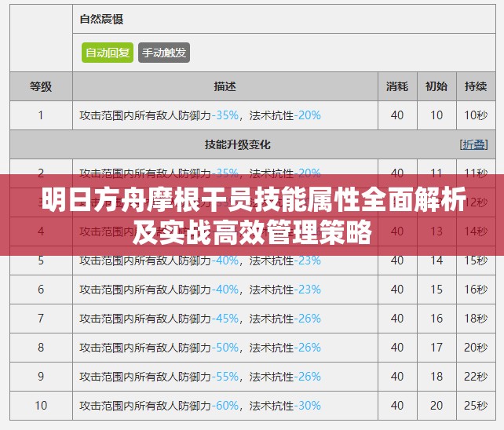Click the 20秒 duration cell

[x=476, y=348]
